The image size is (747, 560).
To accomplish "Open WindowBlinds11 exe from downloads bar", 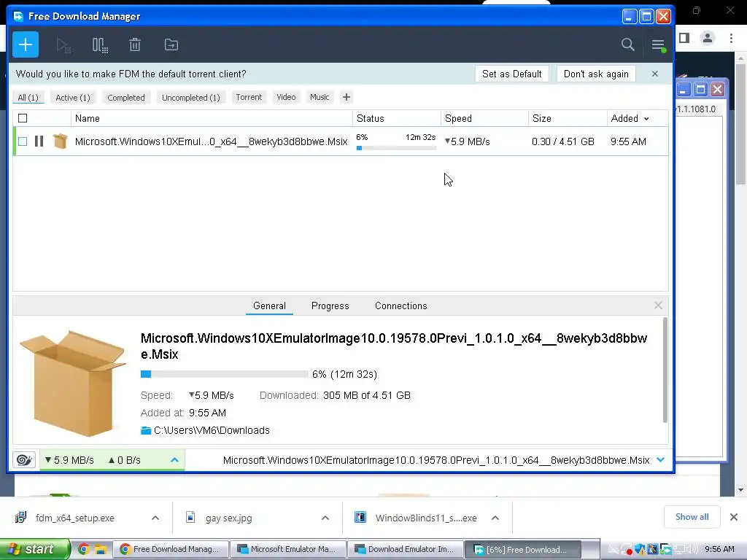I will point(426,518).
